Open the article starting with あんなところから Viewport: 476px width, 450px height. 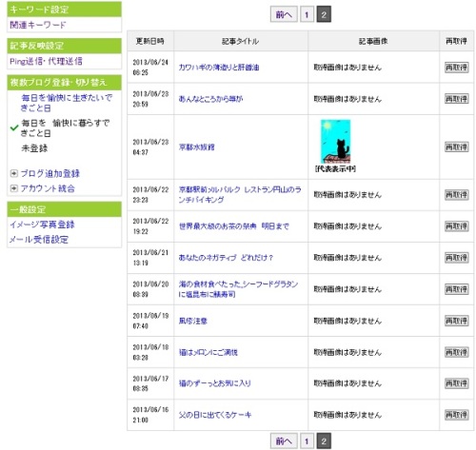coord(210,99)
